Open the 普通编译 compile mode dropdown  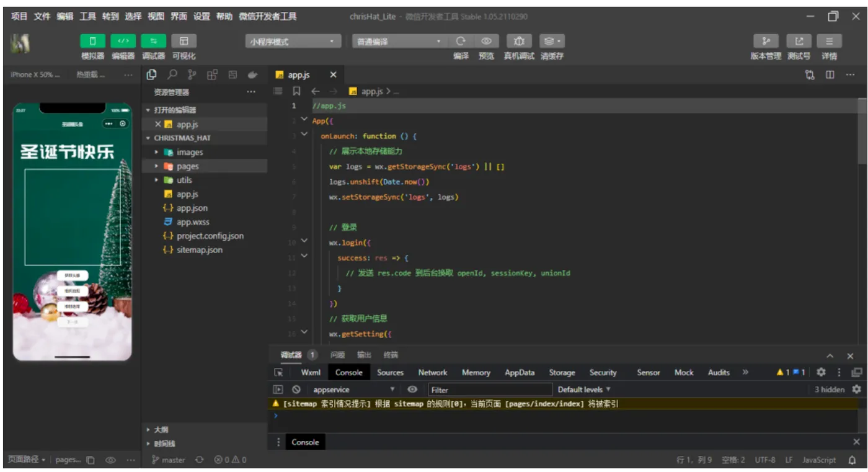tap(400, 42)
